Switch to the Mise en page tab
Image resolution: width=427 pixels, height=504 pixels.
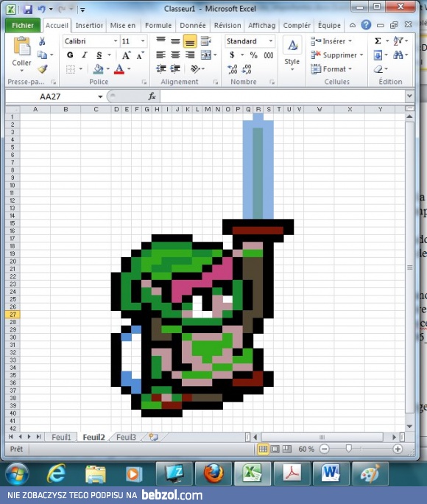123,25
